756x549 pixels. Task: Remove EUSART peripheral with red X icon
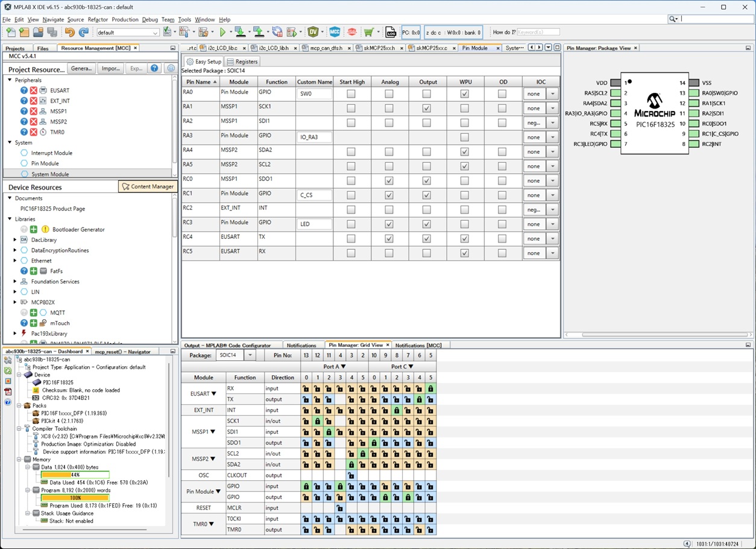coord(34,90)
